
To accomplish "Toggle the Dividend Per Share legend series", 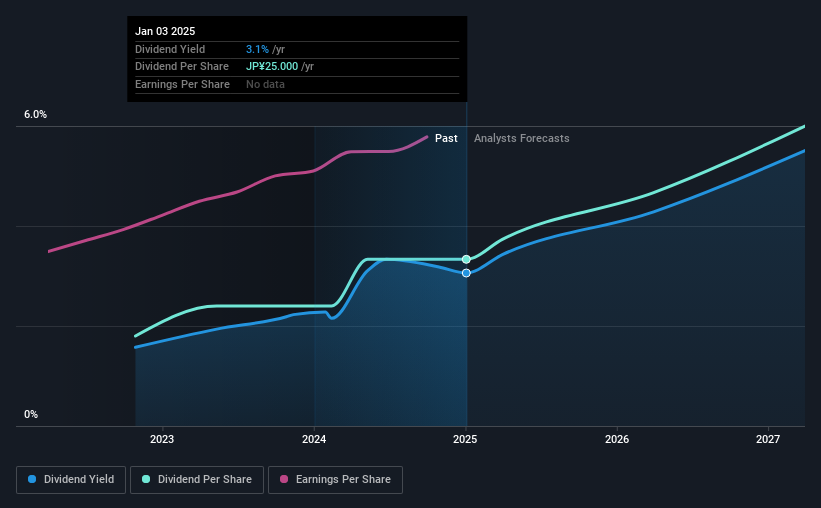I will coord(197,480).
